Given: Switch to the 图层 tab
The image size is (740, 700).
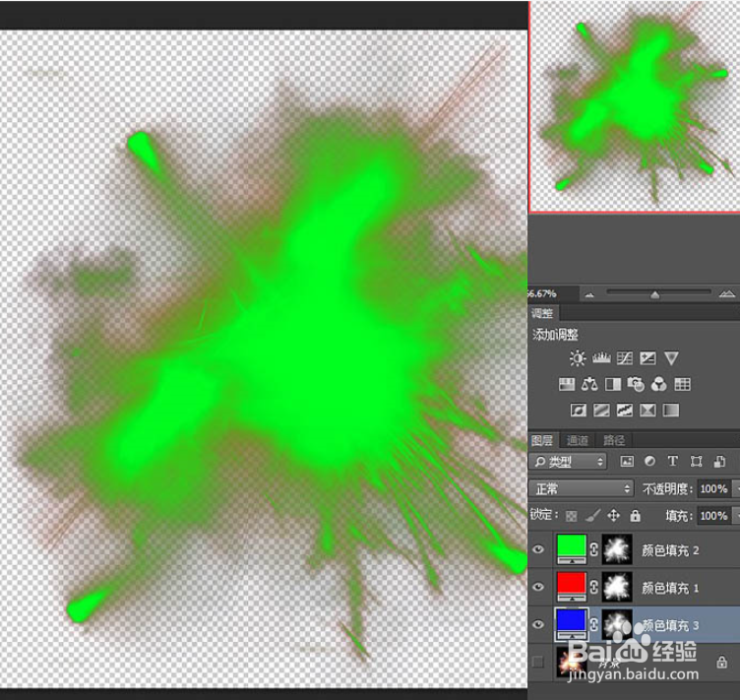Looking at the screenshot, I should pyautogui.click(x=542, y=440).
